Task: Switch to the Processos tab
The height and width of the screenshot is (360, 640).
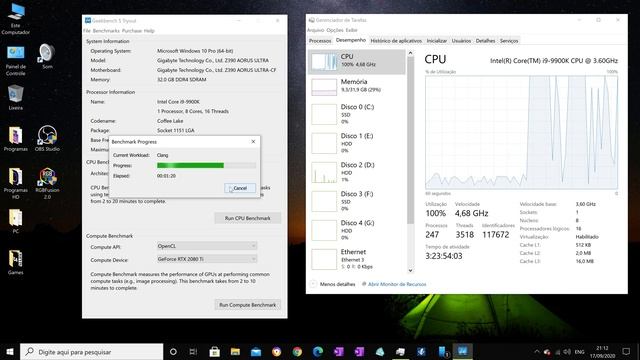Action: [320, 41]
